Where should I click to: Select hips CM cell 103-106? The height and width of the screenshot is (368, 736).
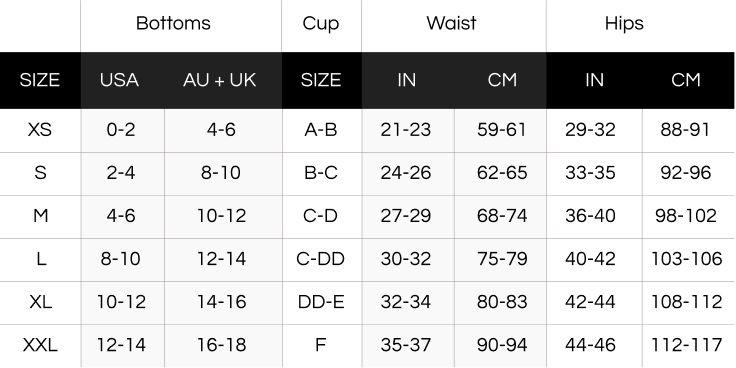click(x=687, y=259)
